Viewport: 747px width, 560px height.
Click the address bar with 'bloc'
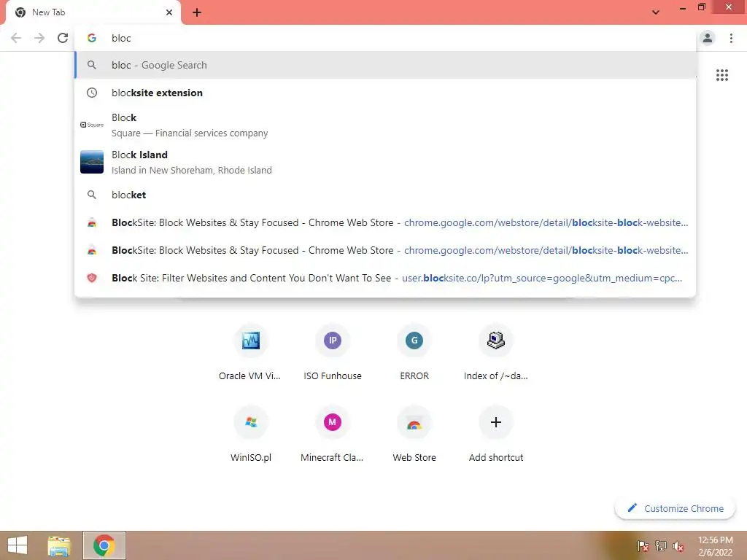[385, 38]
